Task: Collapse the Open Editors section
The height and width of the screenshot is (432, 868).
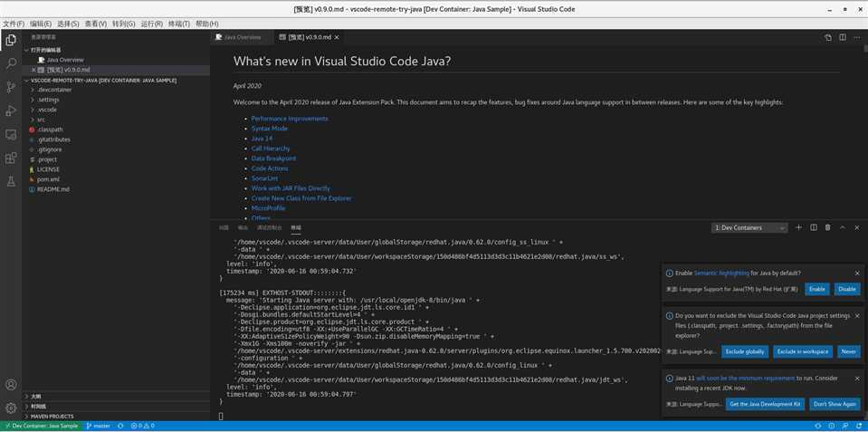Action: pyautogui.click(x=116, y=50)
